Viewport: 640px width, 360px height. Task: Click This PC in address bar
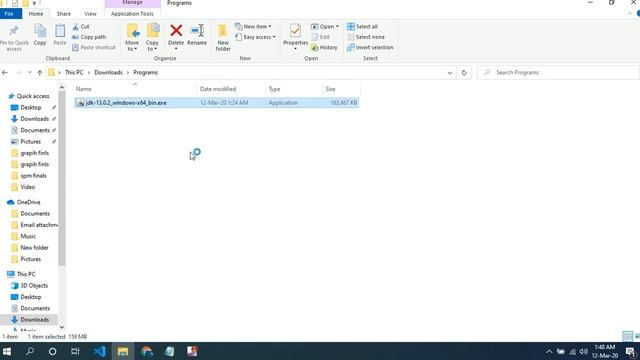point(74,73)
